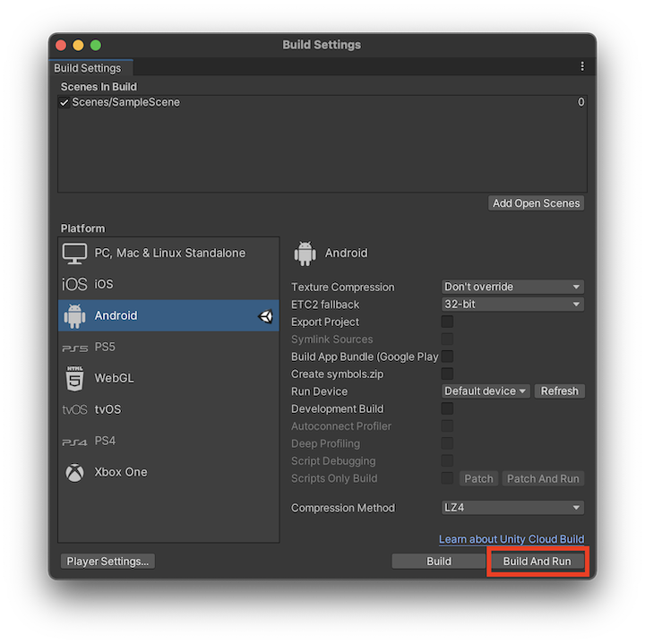645x644 pixels.
Task: Open the three-dot window options menu
Action: pos(582,67)
